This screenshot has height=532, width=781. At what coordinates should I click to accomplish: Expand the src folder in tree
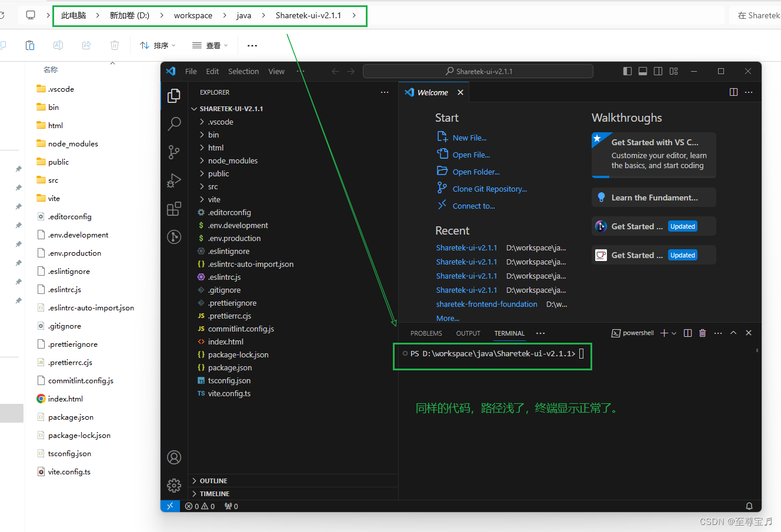[x=293, y=186]
